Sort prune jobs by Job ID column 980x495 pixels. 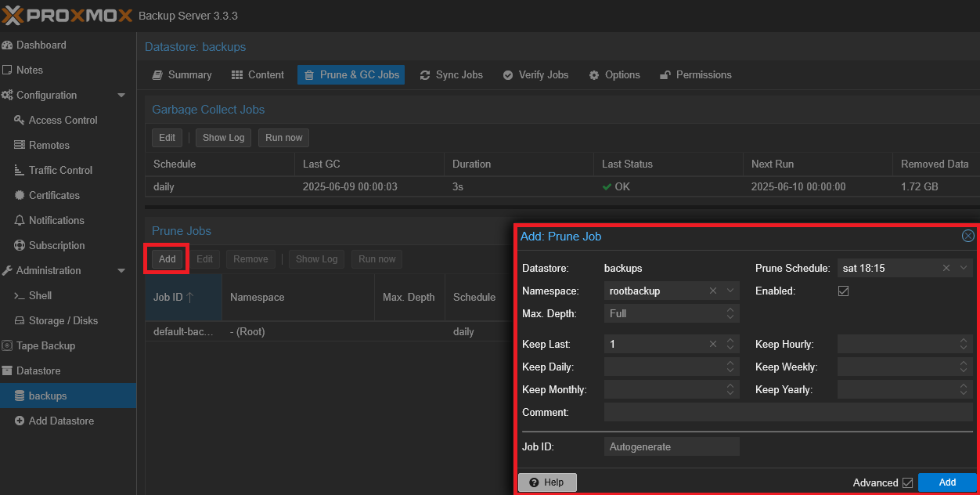[x=183, y=298]
